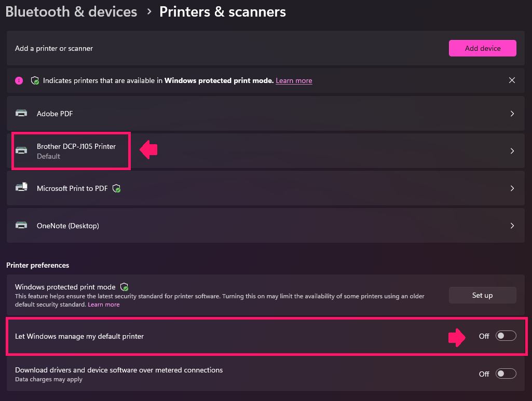Select OneNote (Desktop) printer name

tap(68, 226)
